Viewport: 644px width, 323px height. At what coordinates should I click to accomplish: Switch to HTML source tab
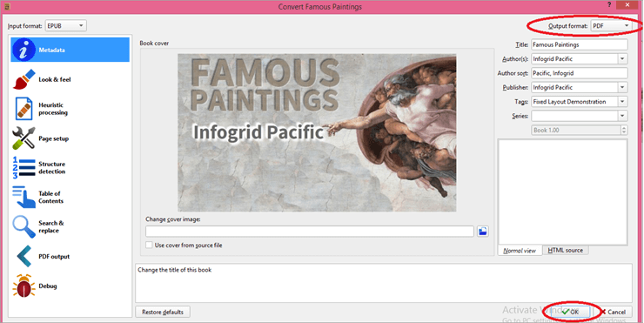(x=565, y=250)
